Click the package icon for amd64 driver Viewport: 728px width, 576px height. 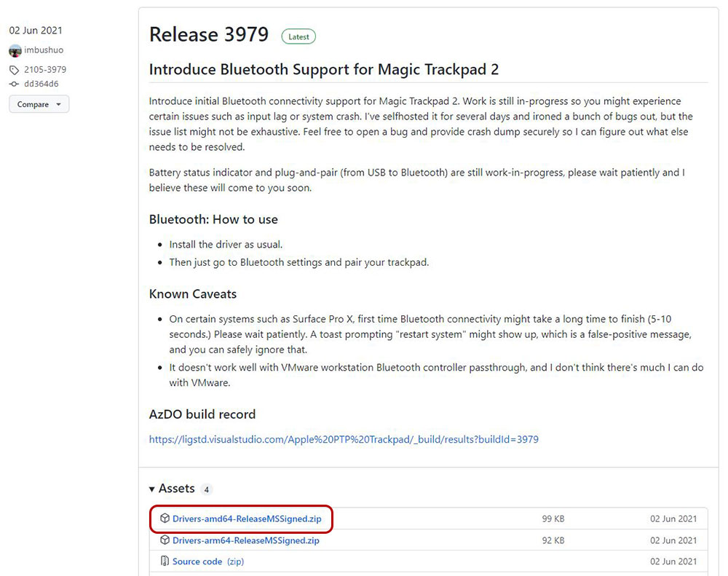click(165, 518)
